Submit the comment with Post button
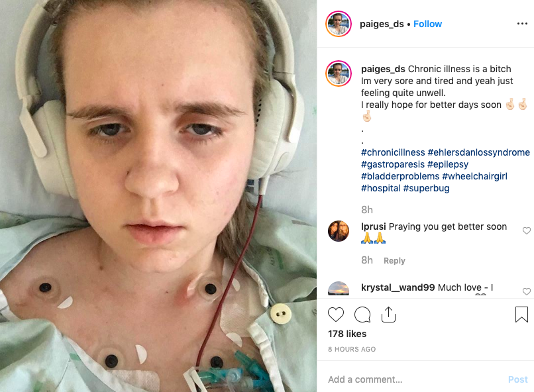This screenshot has height=392, width=534. pyautogui.click(x=517, y=379)
